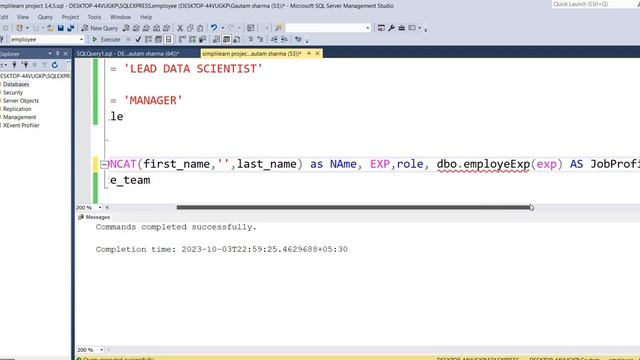Click the Save file icon
Image resolution: width=640 pixels, height=360 pixels.
point(60,28)
